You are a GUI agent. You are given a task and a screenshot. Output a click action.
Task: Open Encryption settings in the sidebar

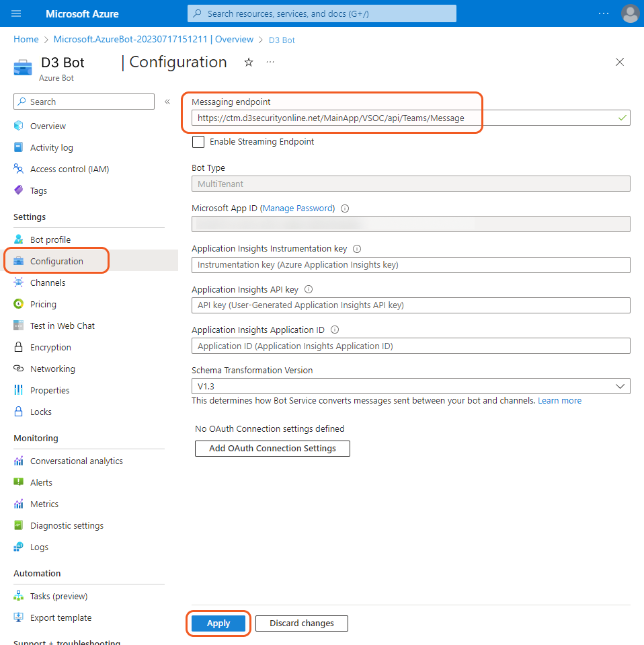click(x=50, y=347)
